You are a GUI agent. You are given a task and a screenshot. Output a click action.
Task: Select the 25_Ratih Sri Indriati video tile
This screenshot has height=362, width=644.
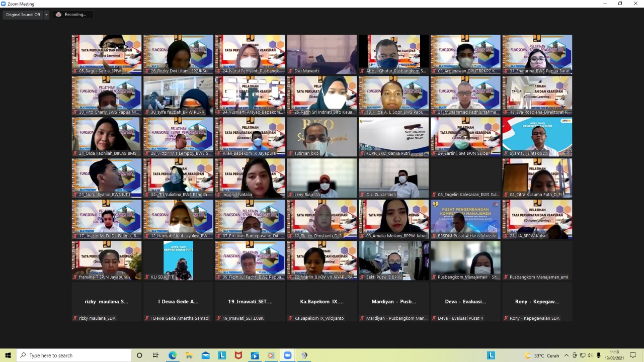(322, 96)
